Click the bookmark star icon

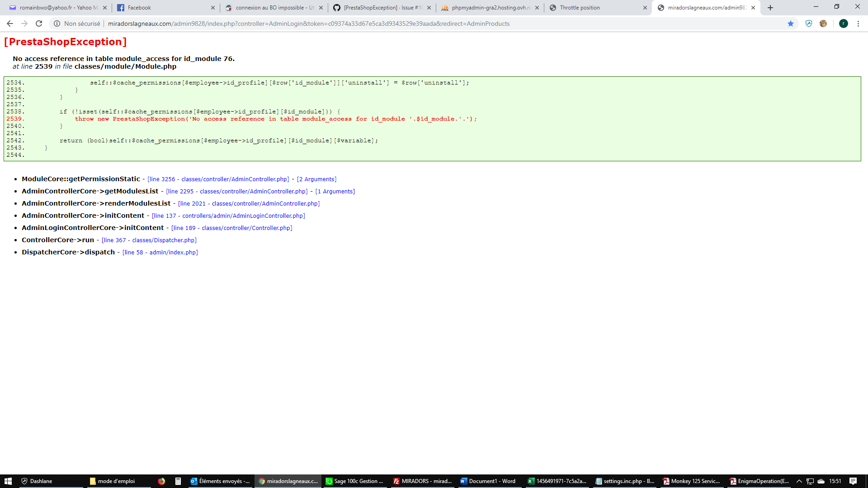pyautogui.click(x=791, y=23)
